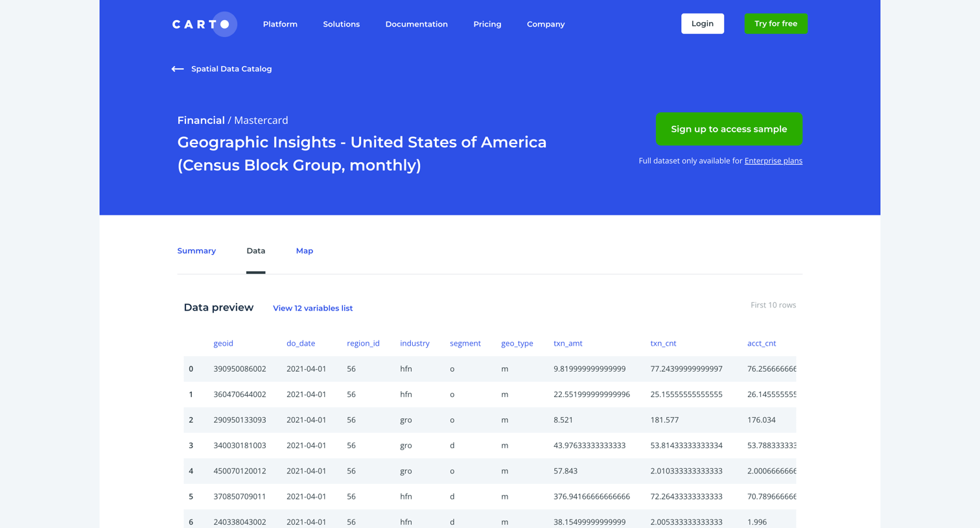Click the acct_cnt column header
This screenshot has height=528, width=980.
[x=762, y=343]
